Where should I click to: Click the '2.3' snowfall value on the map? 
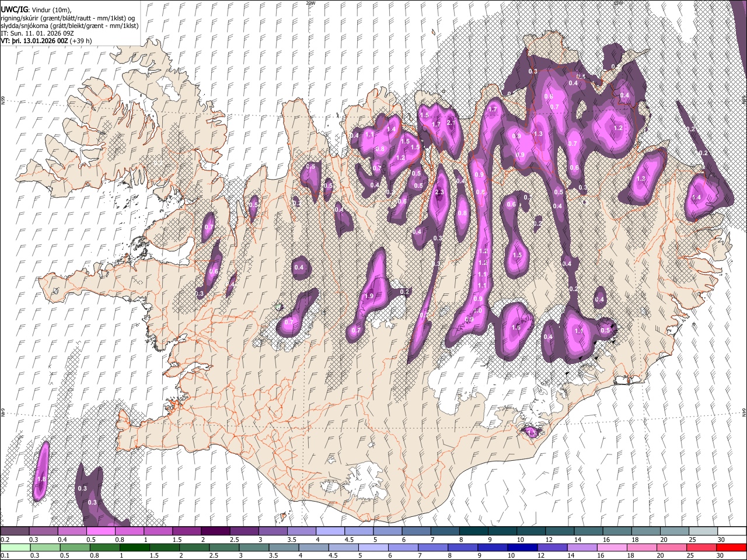(440, 192)
